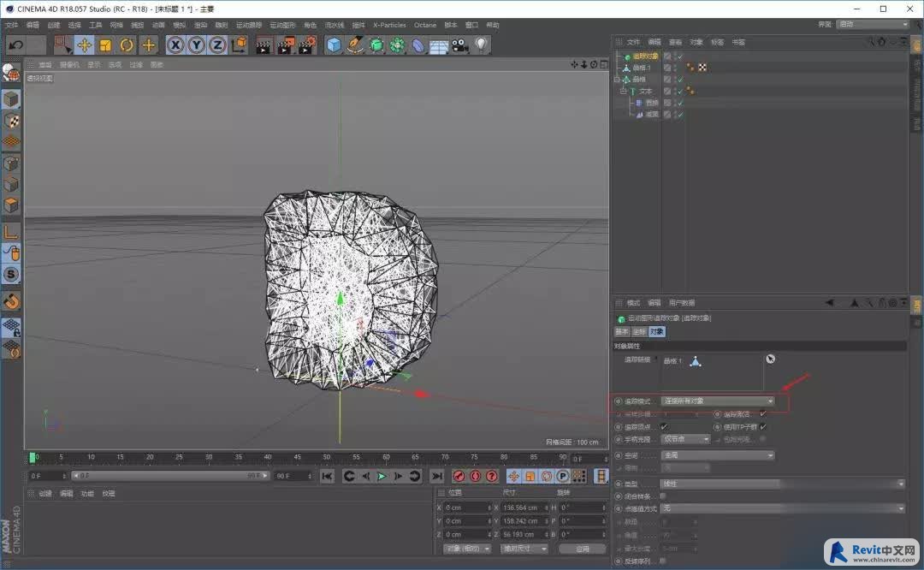Toggle the trace vertices checkbox

[664, 427]
